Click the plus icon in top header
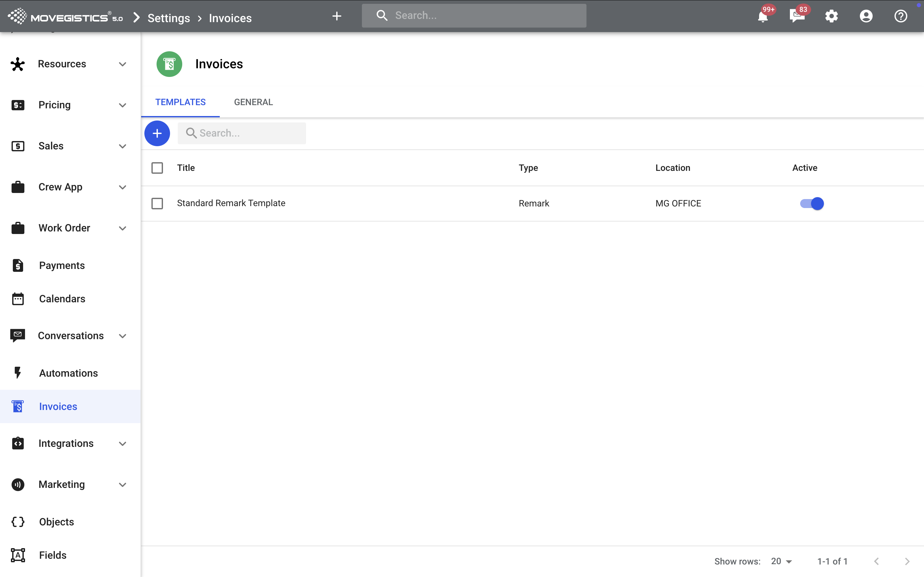This screenshot has width=924, height=577. [336, 16]
